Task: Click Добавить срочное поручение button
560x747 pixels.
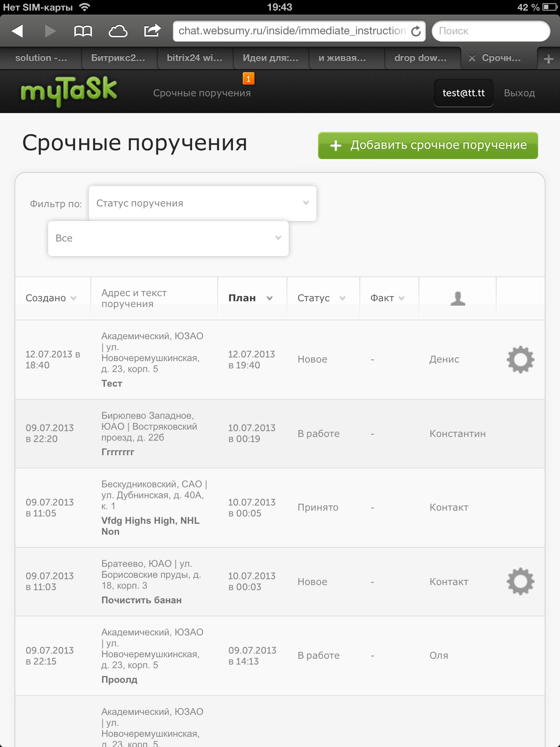Action: pyautogui.click(x=428, y=145)
